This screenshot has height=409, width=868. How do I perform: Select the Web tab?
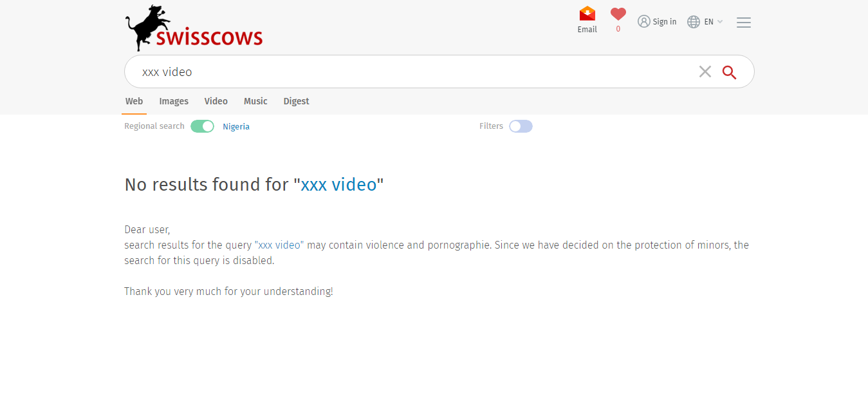point(134,101)
